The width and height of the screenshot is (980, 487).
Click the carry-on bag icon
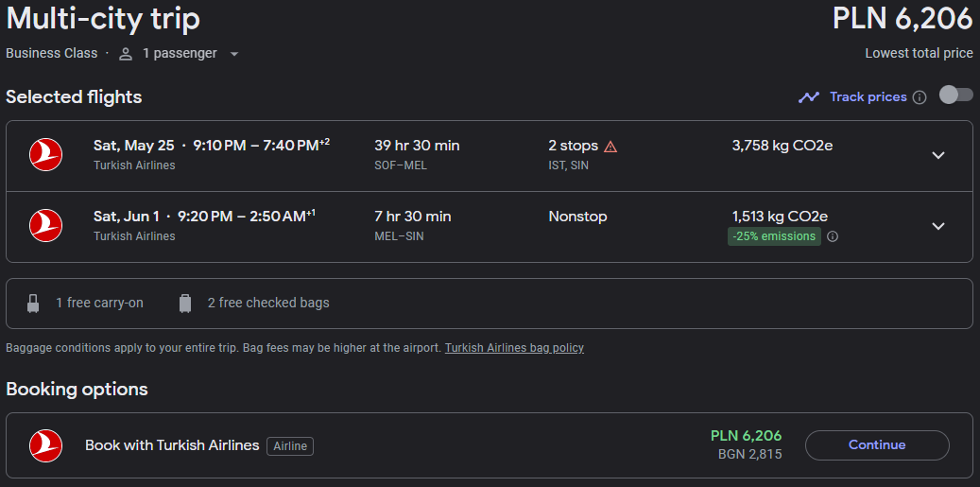pyautogui.click(x=33, y=304)
